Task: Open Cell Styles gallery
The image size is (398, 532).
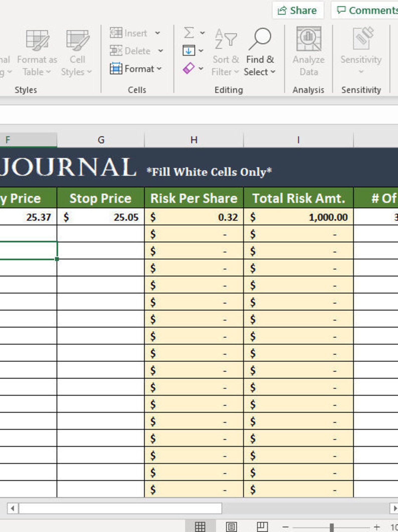Action: click(77, 53)
